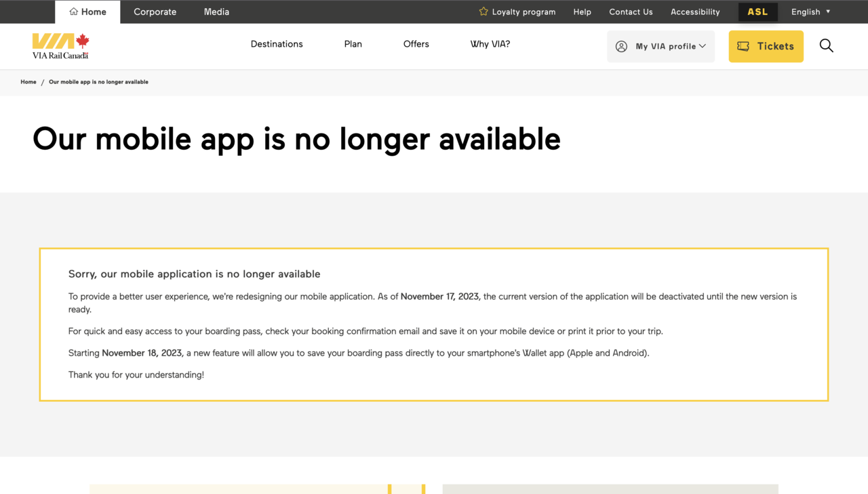Click the chevron next to My VIA profile
This screenshot has width=868, height=494.
703,46
